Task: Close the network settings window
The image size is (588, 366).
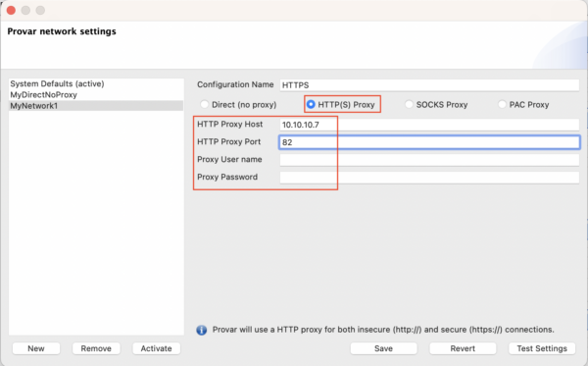Action: point(11,10)
